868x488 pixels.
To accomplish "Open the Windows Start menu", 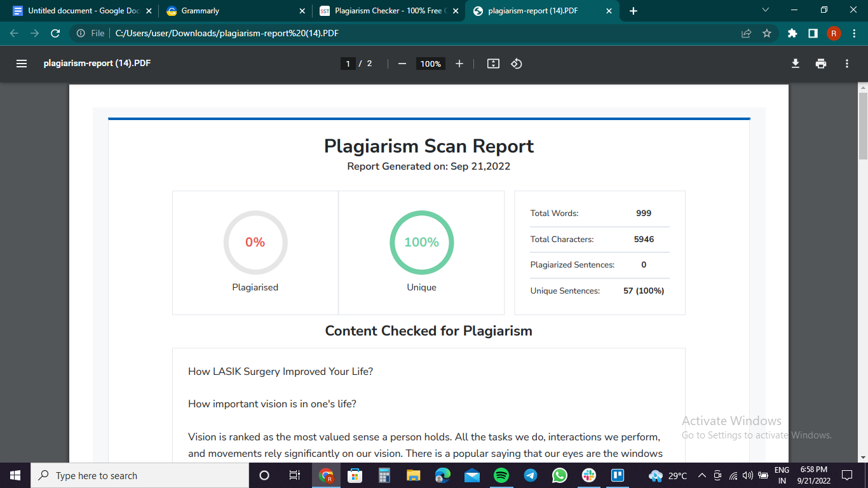I will (15, 475).
